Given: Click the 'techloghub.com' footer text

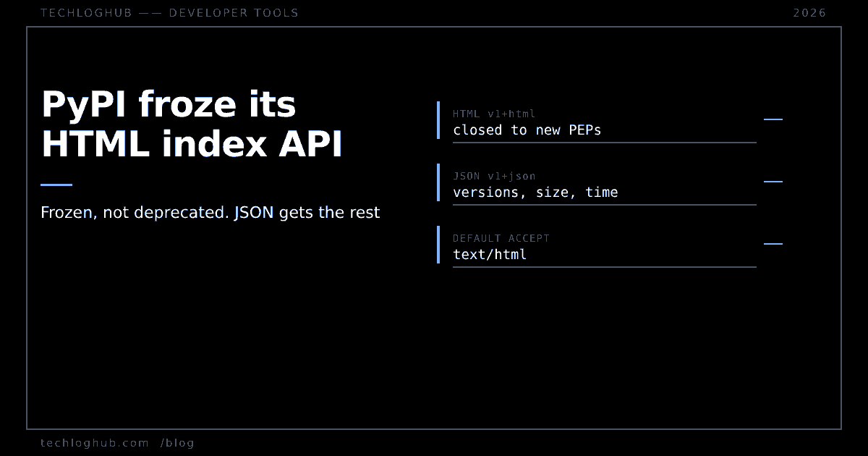Looking at the screenshot, I should tap(95, 443).
